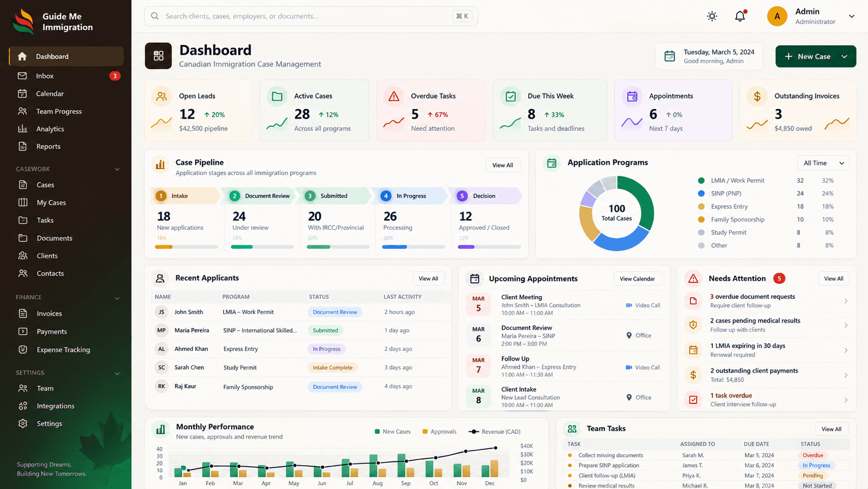The width and height of the screenshot is (868, 489).
Task: Select the Submitted pipeline stage
Action: [335, 196]
